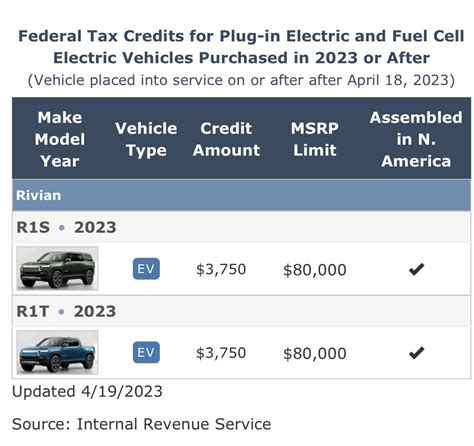The image size is (474, 446).
Task: Click the Vehicle Type column header
Action: (x=146, y=139)
